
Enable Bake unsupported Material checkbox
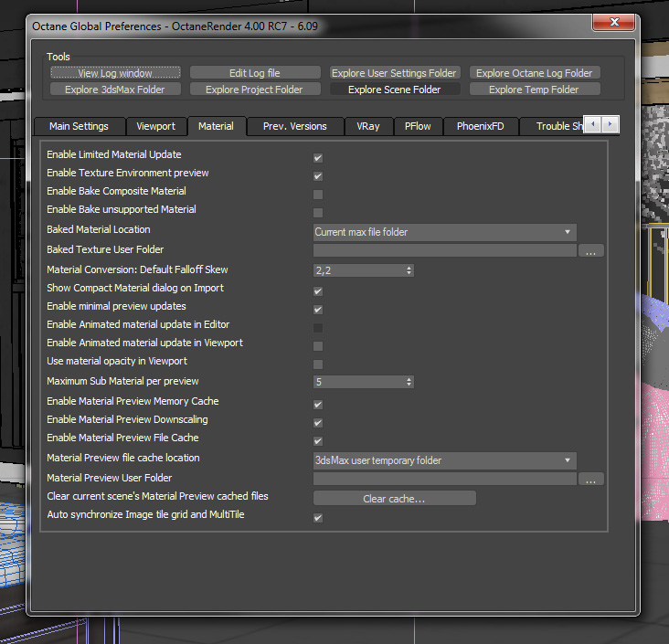[318, 213]
